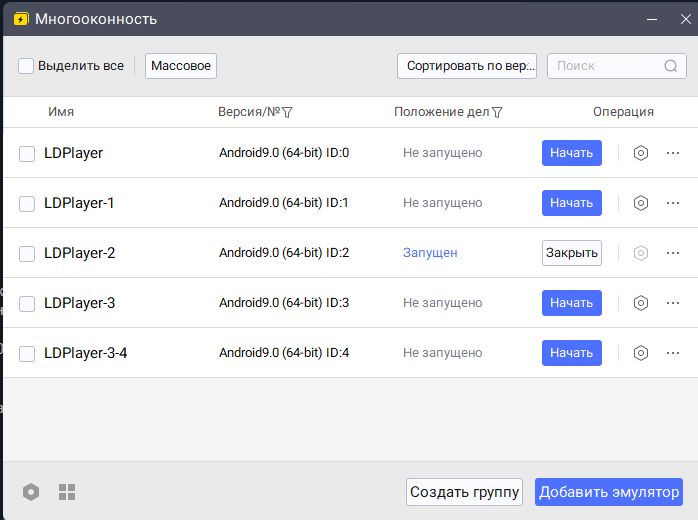The height and width of the screenshot is (520, 698).
Task: Click the Добавить эмулятор button
Action: tap(609, 492)
